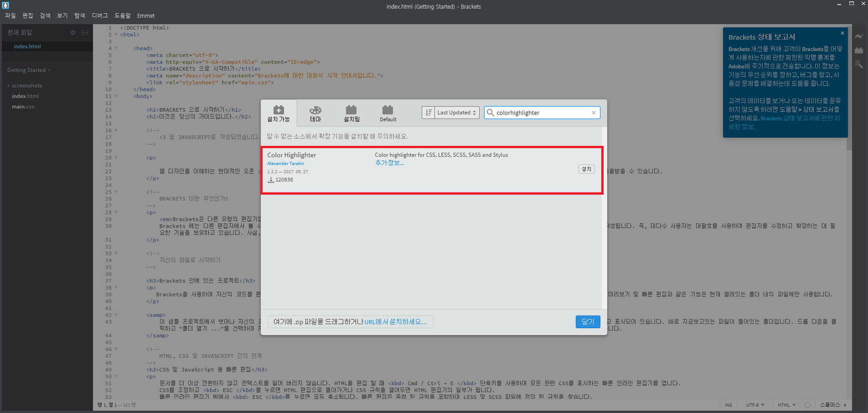868x413 pixels.
Task: Split the editor view icon
Action: (85, 32)
